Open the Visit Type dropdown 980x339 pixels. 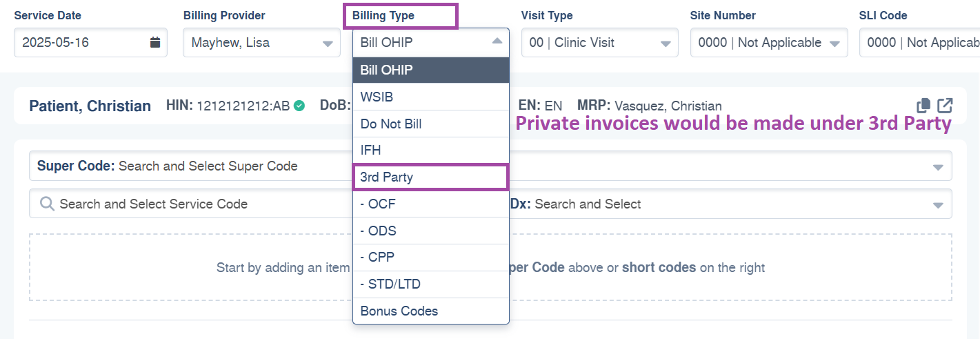600,43
